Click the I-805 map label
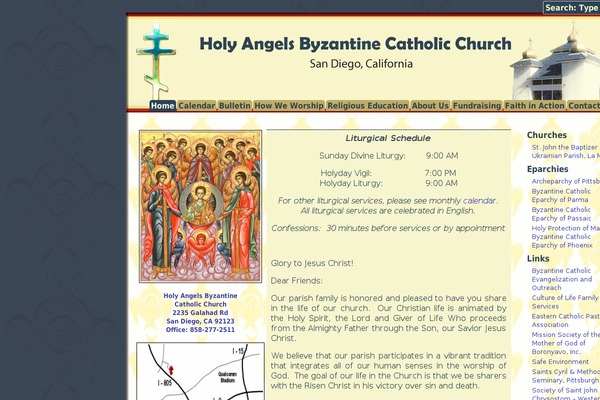 click(165, 383)
